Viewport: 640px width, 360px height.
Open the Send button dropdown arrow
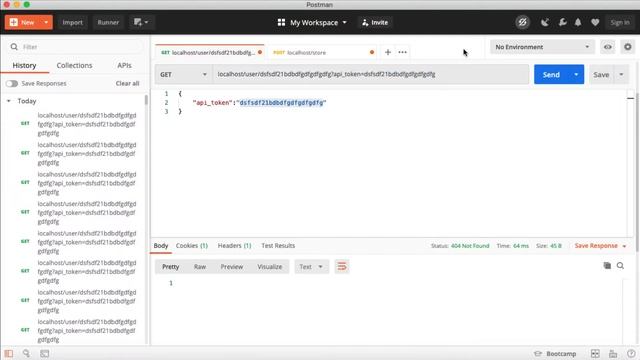(x=576, y=75)
